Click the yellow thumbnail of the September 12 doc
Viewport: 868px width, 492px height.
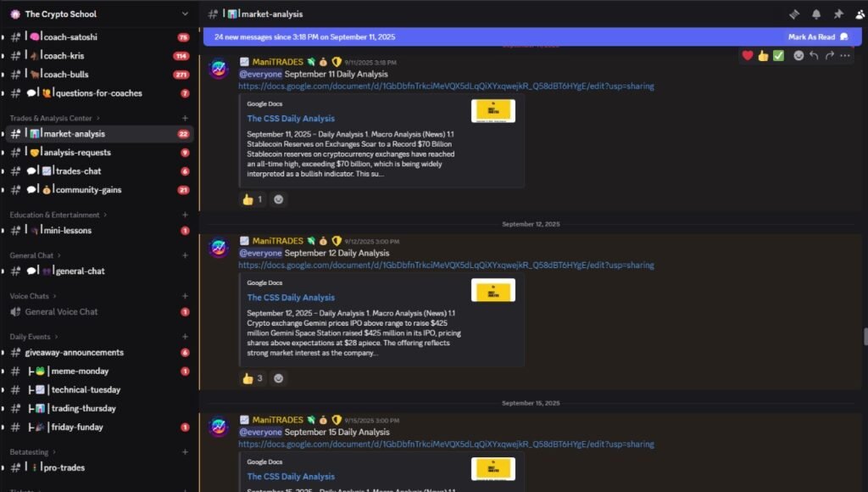pos(493,290)
